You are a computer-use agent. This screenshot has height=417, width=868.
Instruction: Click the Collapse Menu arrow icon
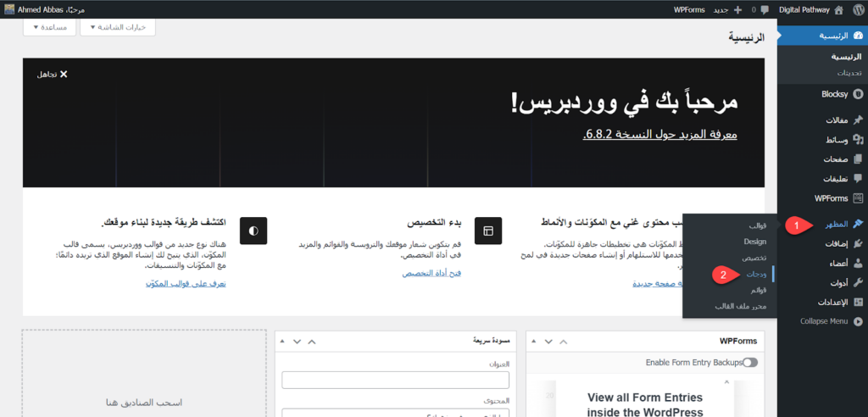[x=858, y=322]
